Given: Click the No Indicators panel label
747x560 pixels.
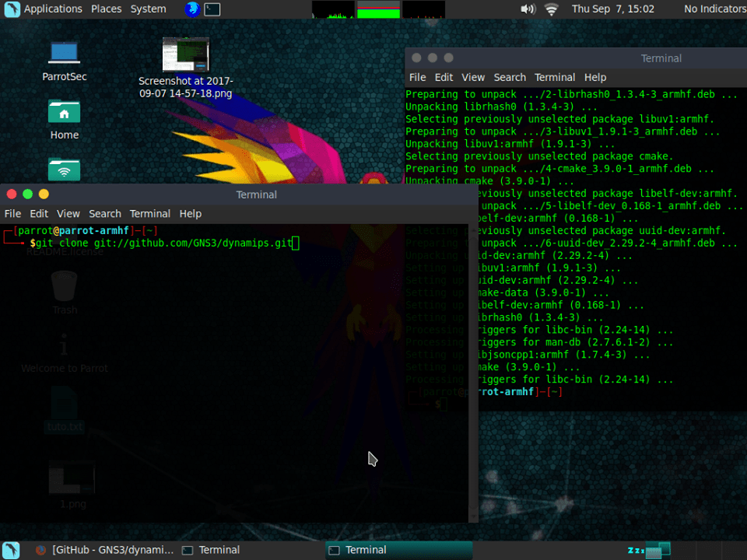Looking at the screenshot, I should [715, 9].
